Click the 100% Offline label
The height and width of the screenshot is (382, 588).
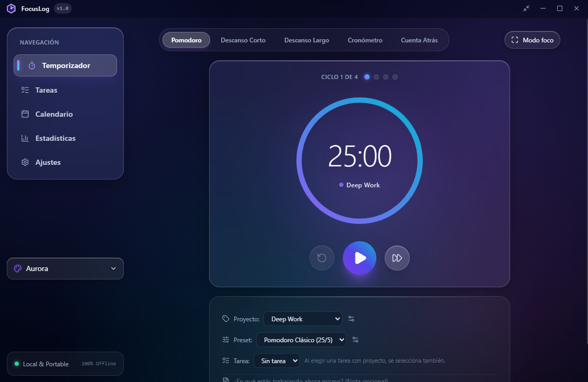[x=99, y=364]
